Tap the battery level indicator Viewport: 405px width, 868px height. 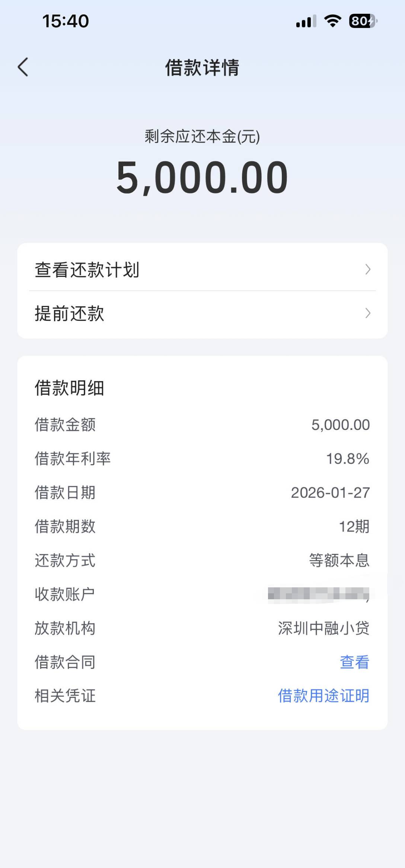coord(363,21)
